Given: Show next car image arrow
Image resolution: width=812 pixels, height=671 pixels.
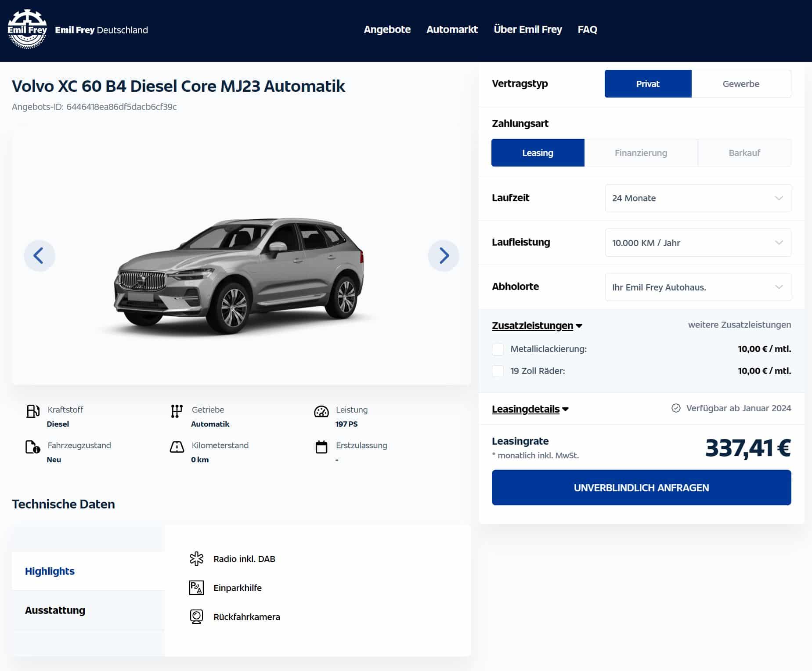Looking at the screenshot, I should pyautogui.click(x=444, y=256).
